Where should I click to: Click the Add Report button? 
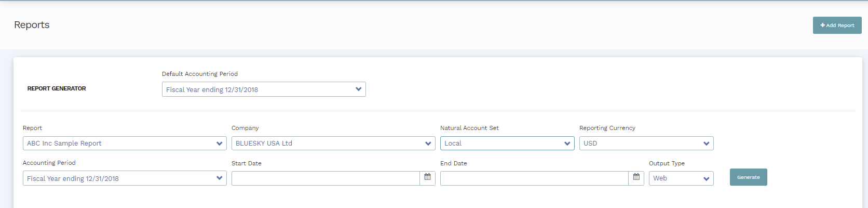click(837, 25)
